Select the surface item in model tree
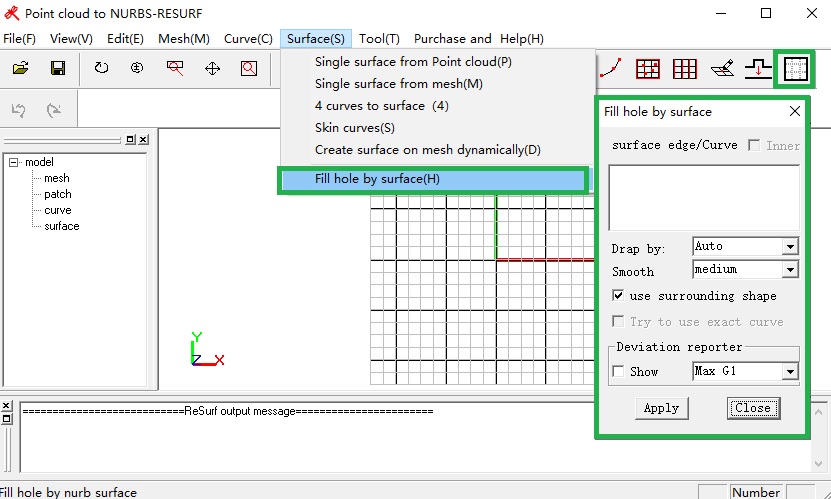This screenshot has width=831, height=499. pyautogui.click(x=61, y=226)
